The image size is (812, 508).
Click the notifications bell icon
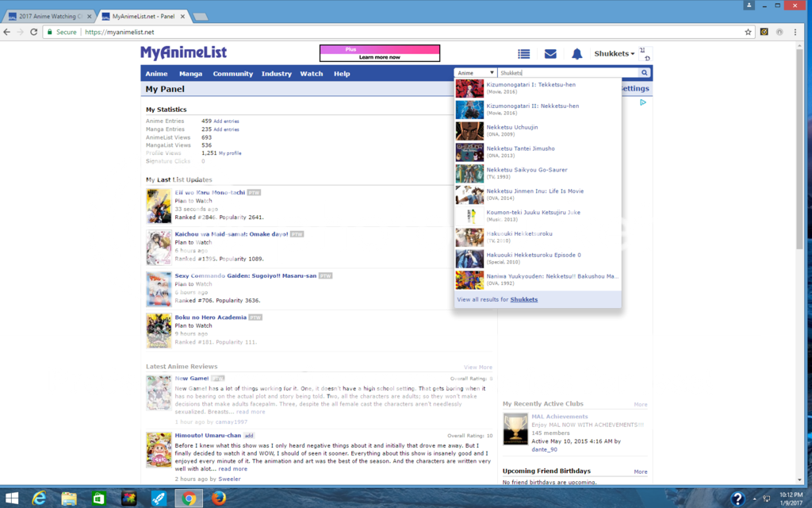tap(577, 54)
